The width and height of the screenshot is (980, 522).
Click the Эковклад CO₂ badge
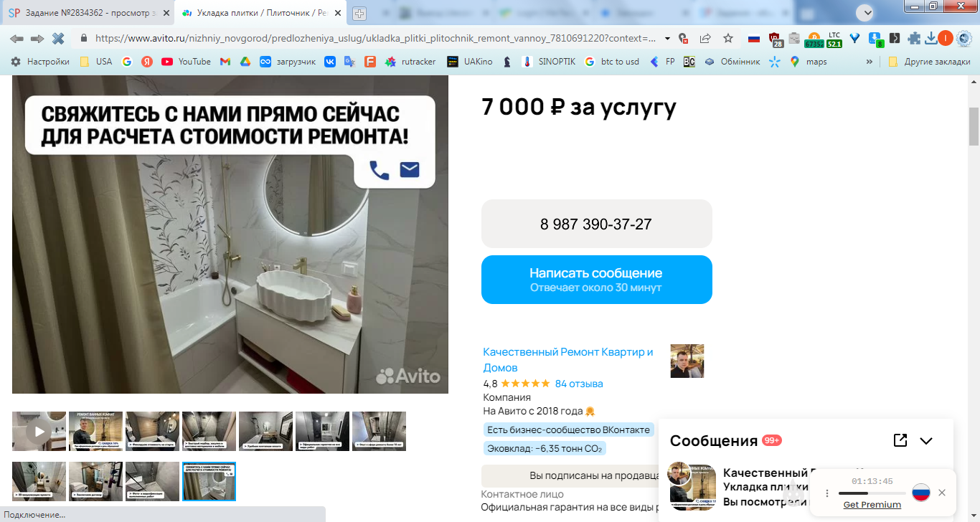pyautogui.click(x=545, y=449)
